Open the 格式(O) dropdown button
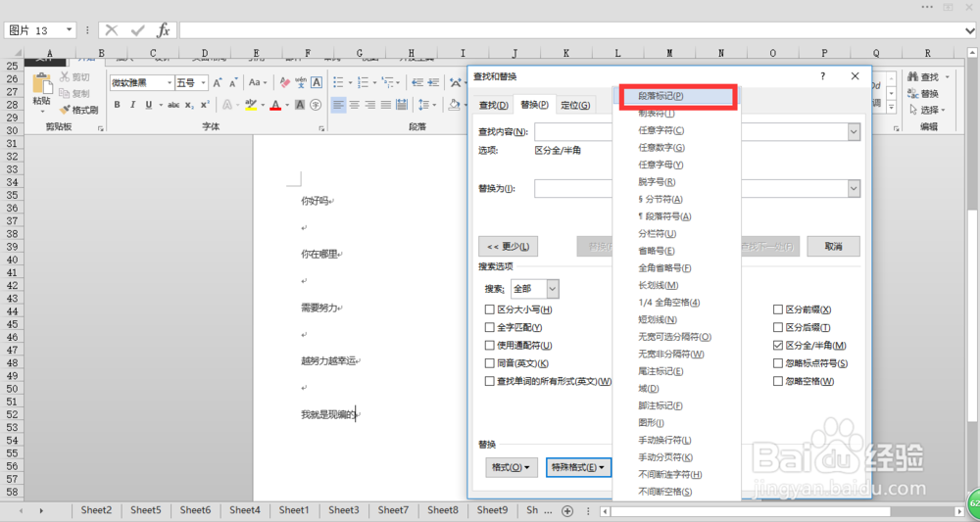This screenshot has width=980, height=522. tap(512, 467)
